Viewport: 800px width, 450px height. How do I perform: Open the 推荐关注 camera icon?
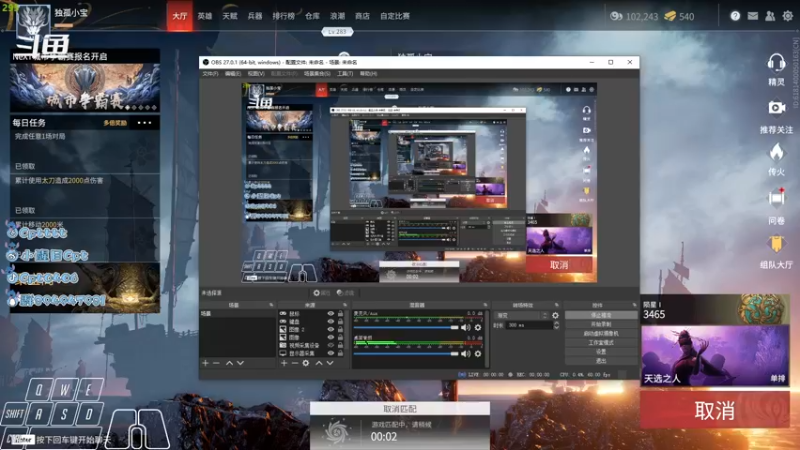pos(776,108)
